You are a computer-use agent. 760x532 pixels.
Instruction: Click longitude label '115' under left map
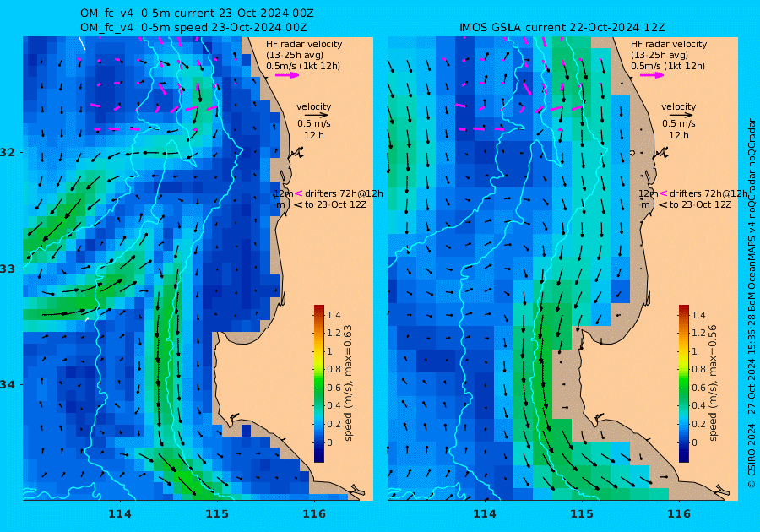point(217,514)
